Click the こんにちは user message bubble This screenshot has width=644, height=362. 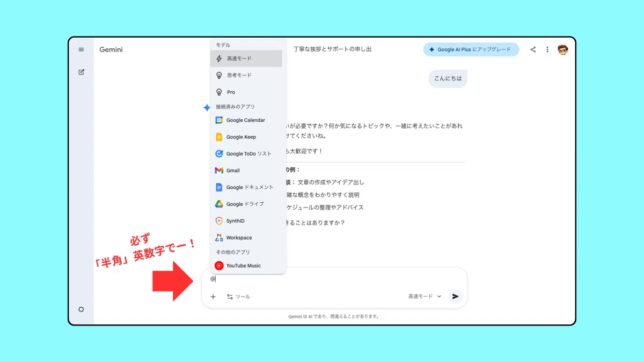click(x=448, y=78)
